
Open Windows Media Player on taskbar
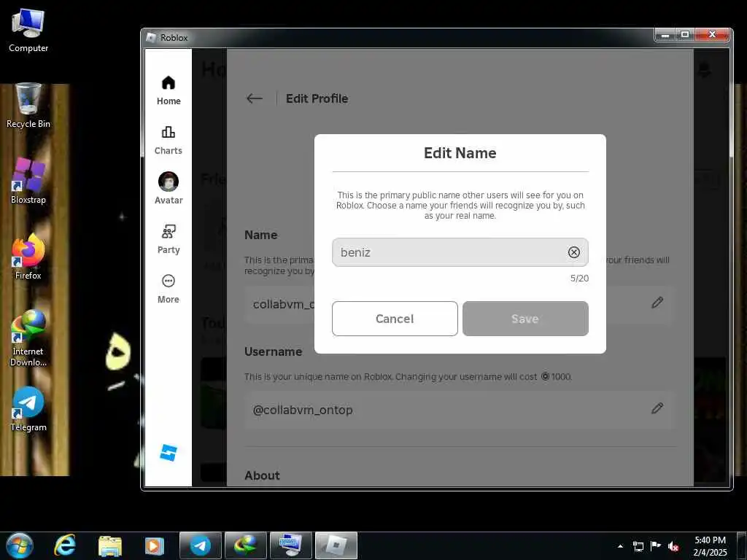[155, 545]
